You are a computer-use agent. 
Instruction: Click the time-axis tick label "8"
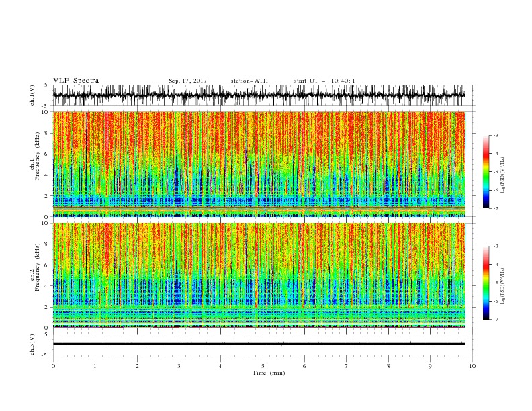click(388, 366)
